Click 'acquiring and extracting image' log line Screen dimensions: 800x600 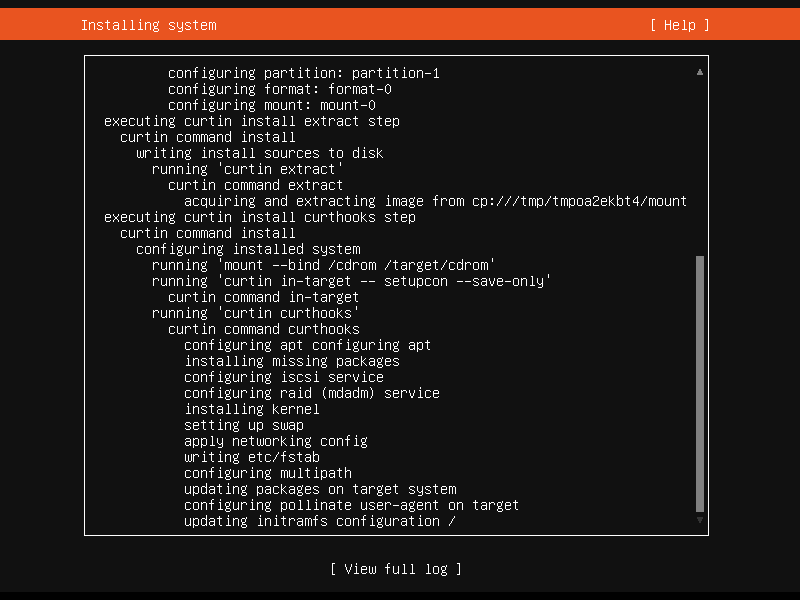pyautogui.click(x=435, y=201)
